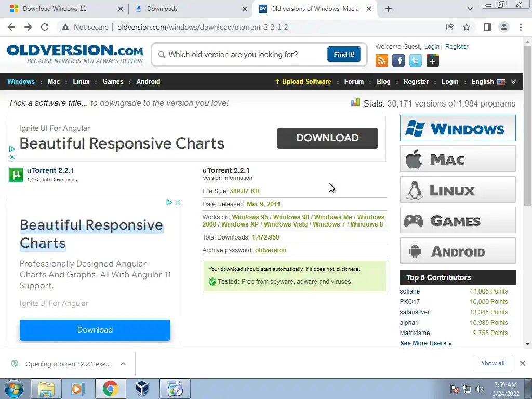Select the Mac category banner
The width and height of the screenshot is (532, 399).
[x=458, y=159]
